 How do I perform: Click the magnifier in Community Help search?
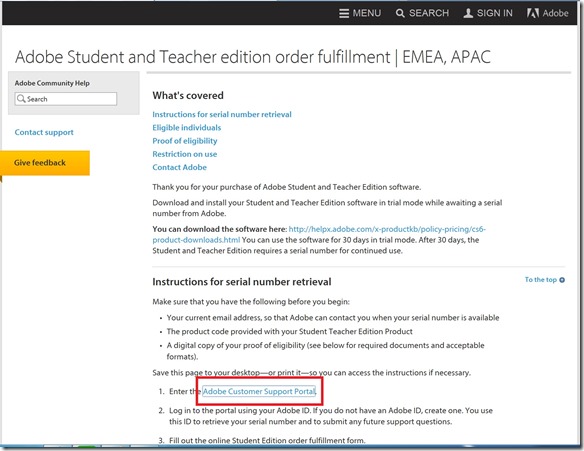21,99
